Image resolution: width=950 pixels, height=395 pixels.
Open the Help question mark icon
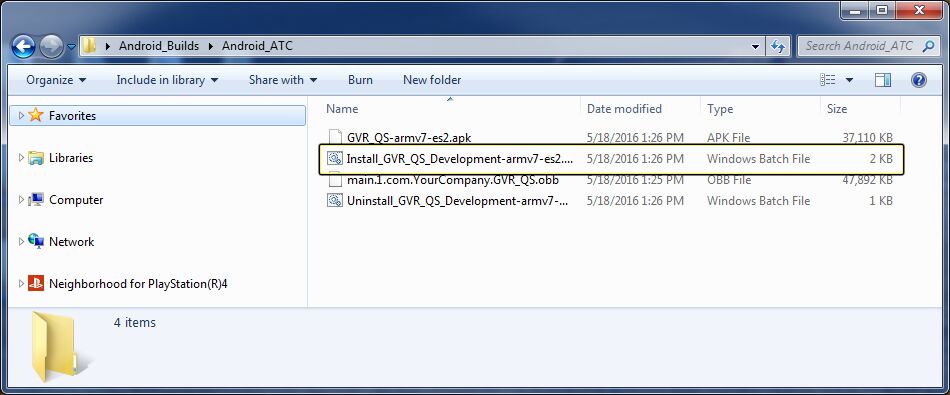click(918, 80)
